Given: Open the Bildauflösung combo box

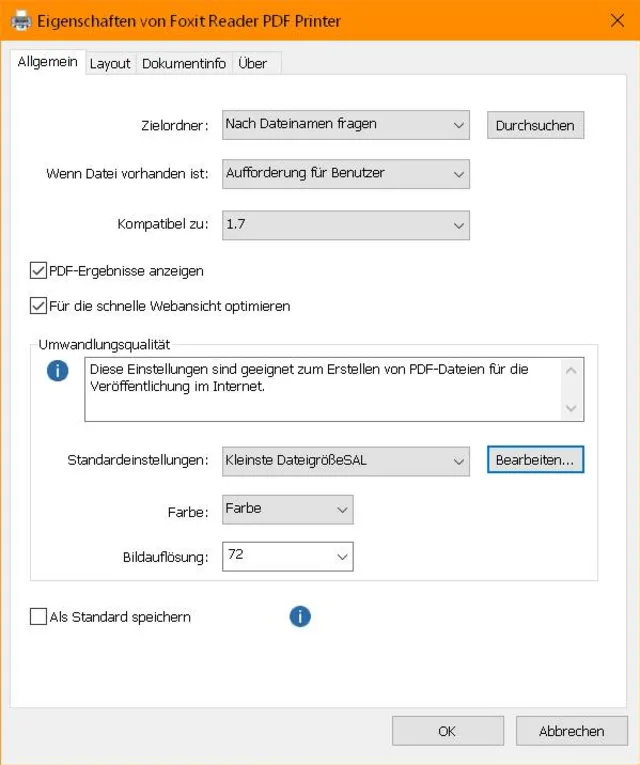Looking at the screenshot, I should pos(288,555).
